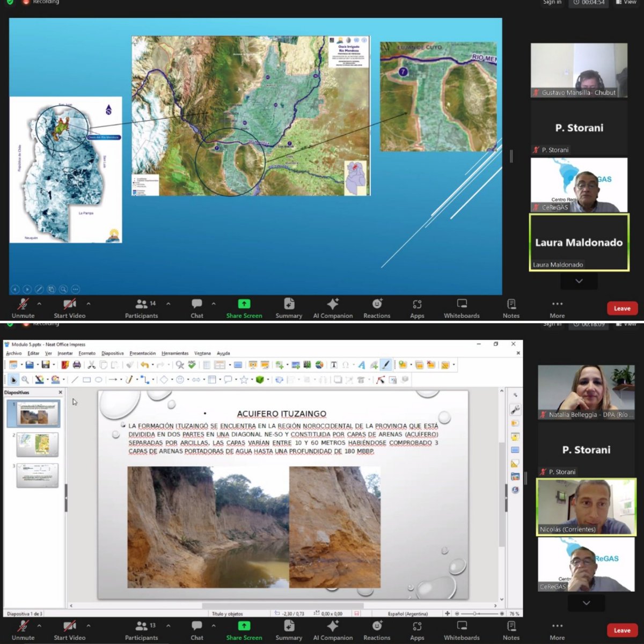Click the Undo arrow in Impress toolbar
The height and width of the screenshot is (644, 644).
pos(144,365)
